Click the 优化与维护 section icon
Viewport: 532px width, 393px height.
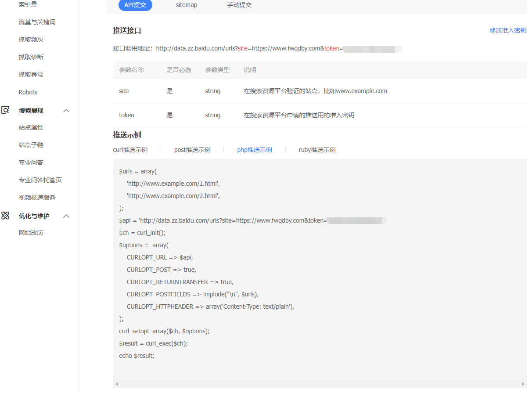6,216
